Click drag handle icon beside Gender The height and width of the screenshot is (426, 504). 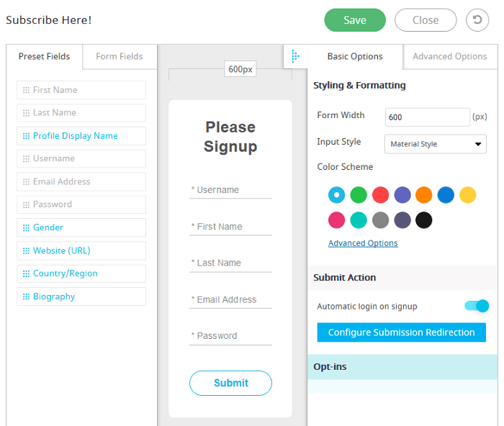pyautogui.click(x=27, y=228)
